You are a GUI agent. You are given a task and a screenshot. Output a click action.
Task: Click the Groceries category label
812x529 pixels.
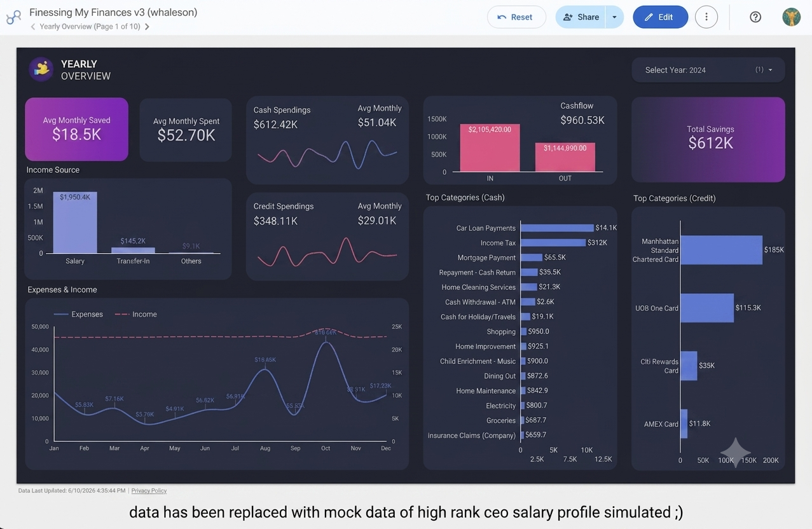click(x=501, y=420)
